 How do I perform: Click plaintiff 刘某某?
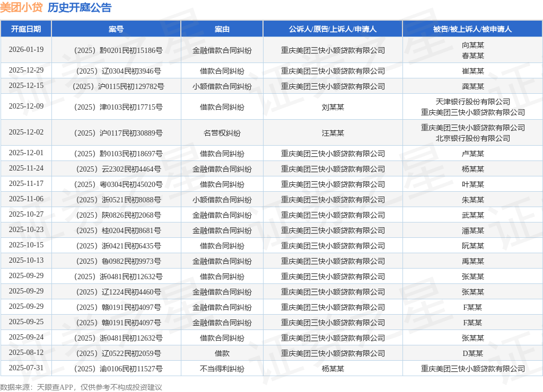point(333,107)
